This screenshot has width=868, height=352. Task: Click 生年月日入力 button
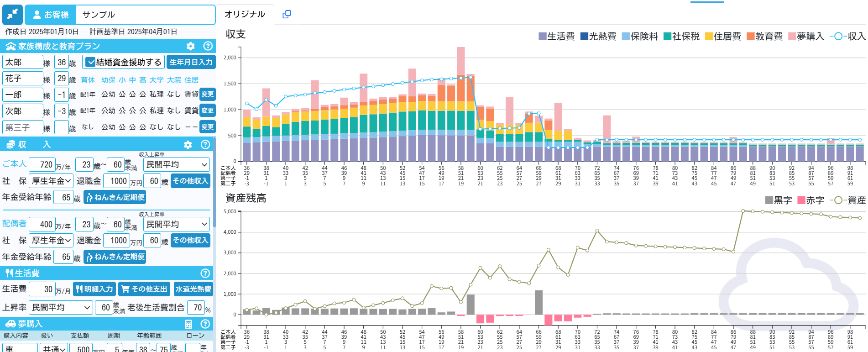[x=191, y=62]
